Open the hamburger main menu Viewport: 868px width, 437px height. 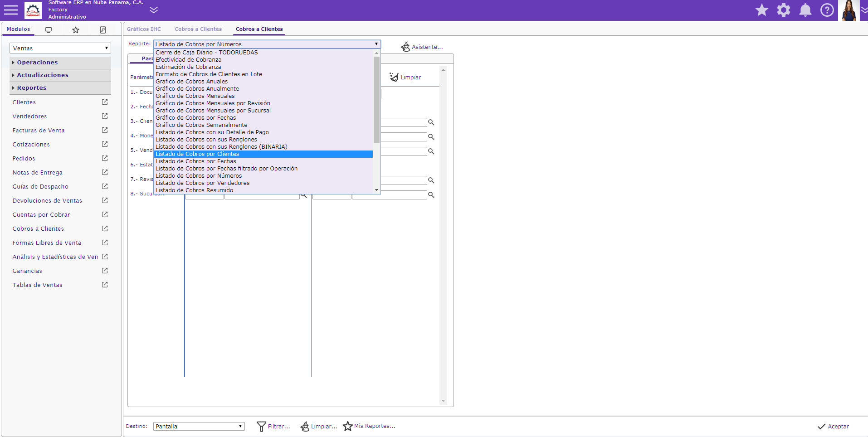pyautogui.click(x=10, y=10)
